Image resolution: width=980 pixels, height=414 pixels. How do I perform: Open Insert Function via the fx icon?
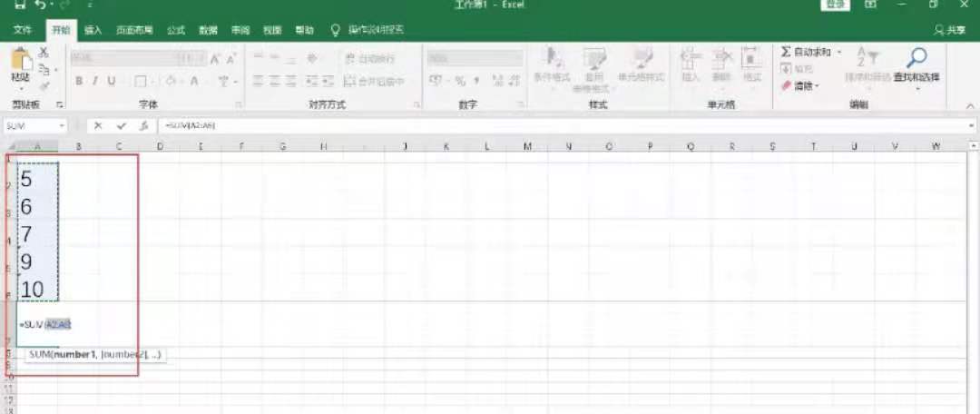pyautogui.click(x=142, y=125)
